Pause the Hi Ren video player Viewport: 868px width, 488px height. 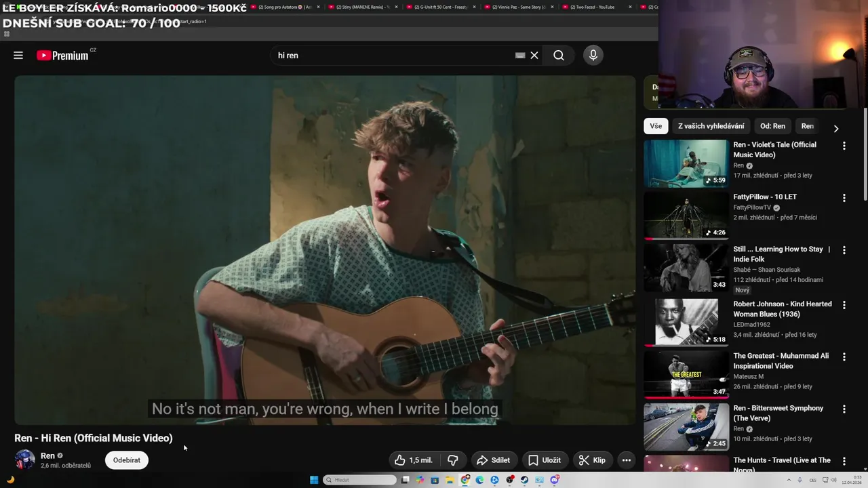click(325, 249)
